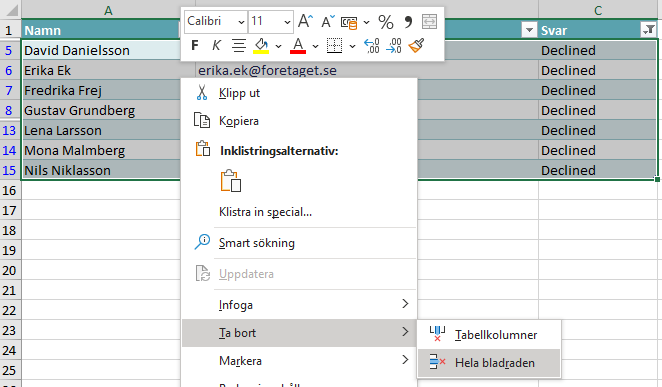Click the increase decimal icon

click(372, 45)
